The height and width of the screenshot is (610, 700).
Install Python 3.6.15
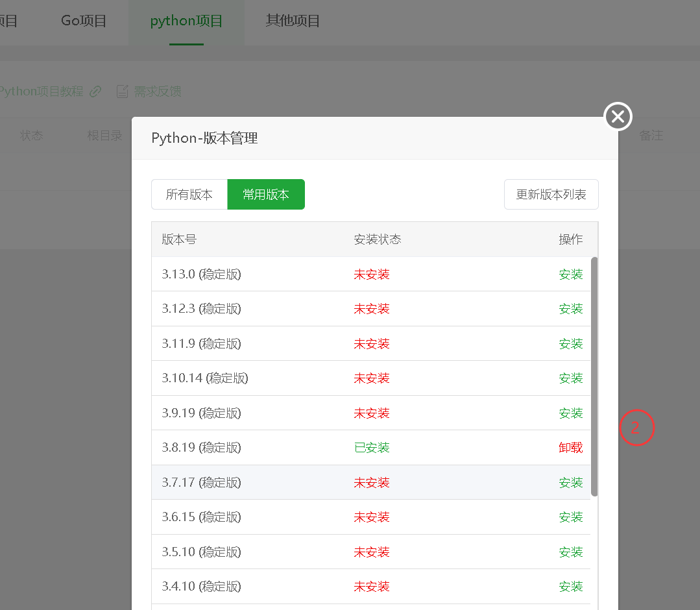tap(570, 517)
